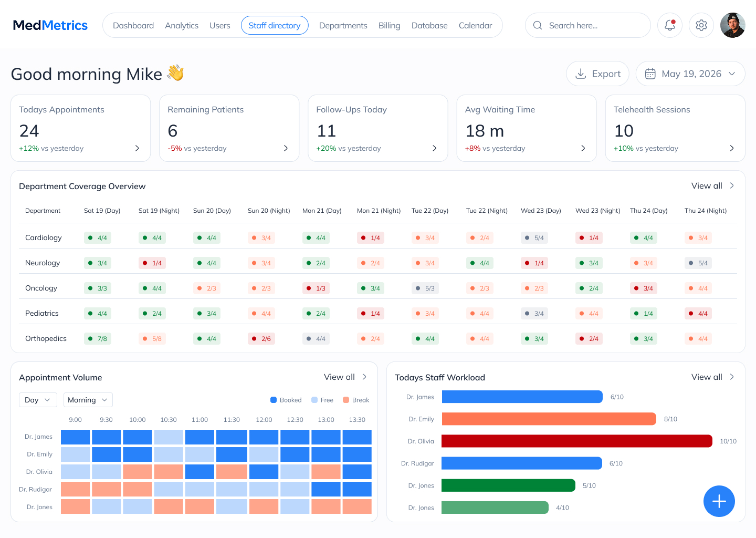Click View all for Appointment Volume
756x538 pixels.
pyautogui.click(x=339, y=377)
